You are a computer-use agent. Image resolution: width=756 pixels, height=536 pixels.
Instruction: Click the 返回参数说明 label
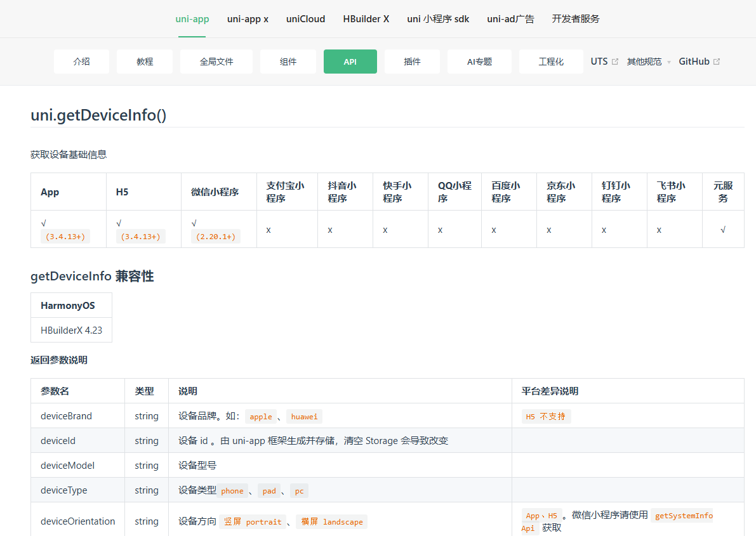pos(59,360)
